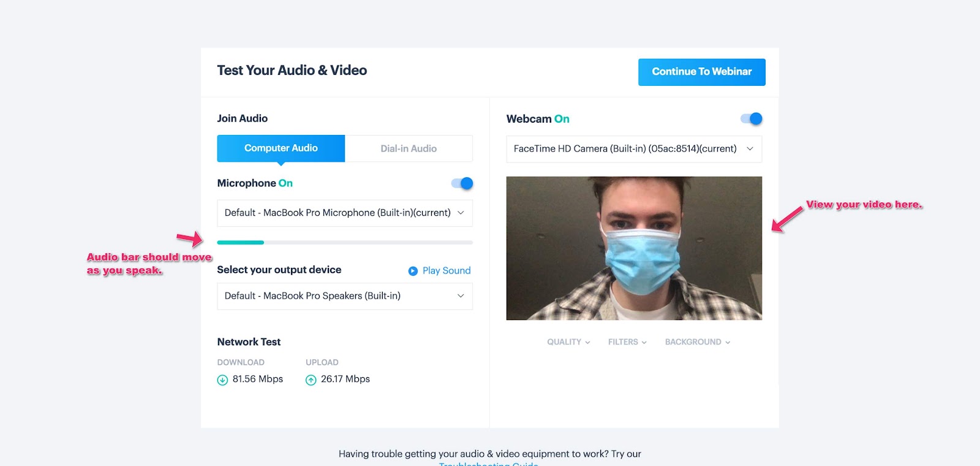Select the Computer Audio tab
Image resolution: width=980 pixels, height=466 pixels.
pos(281,148)
